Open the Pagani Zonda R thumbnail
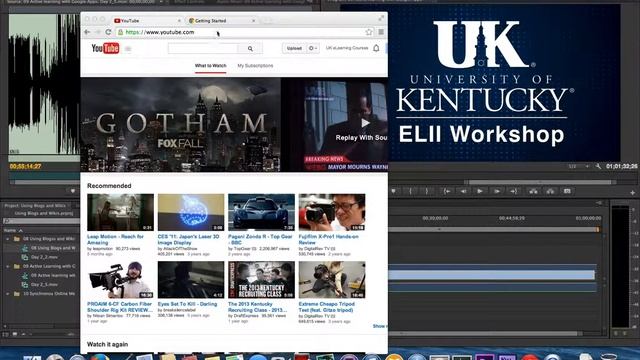 (x=261, y=212)
